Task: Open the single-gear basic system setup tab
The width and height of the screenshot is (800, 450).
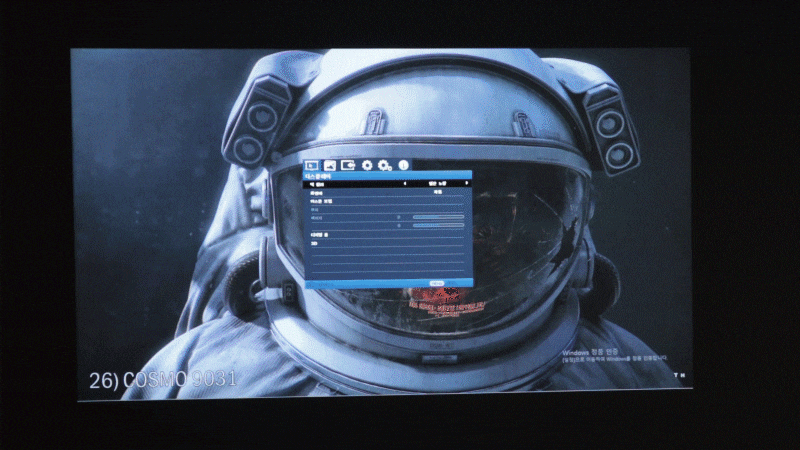Action: [x=367, y=165]
